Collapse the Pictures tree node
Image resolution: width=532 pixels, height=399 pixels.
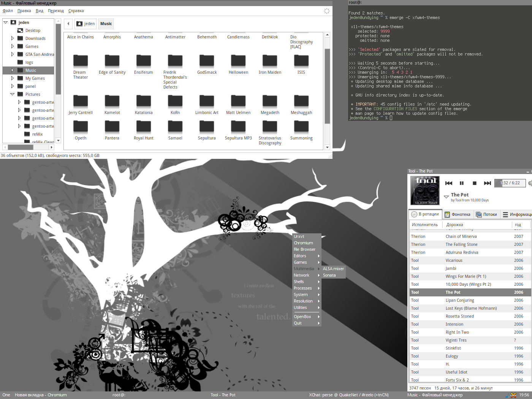(x=13, y=94)
